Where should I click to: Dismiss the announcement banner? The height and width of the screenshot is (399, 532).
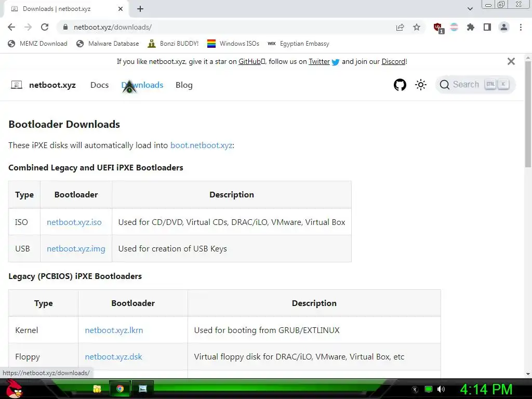pos(511,61)
